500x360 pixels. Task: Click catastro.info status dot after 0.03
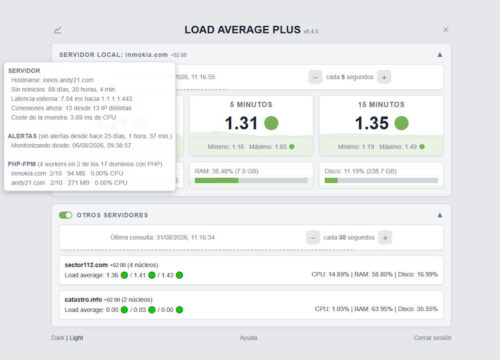152,310
